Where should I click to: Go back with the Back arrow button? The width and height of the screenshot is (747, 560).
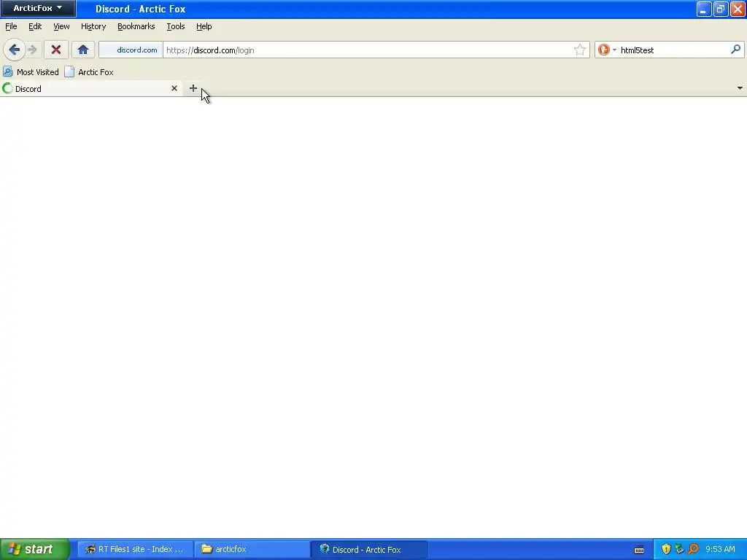[x=15, y=50]
